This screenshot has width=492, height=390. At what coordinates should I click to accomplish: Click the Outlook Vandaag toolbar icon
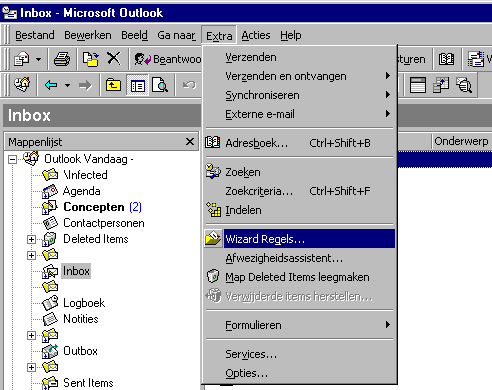tap(22, 85)
